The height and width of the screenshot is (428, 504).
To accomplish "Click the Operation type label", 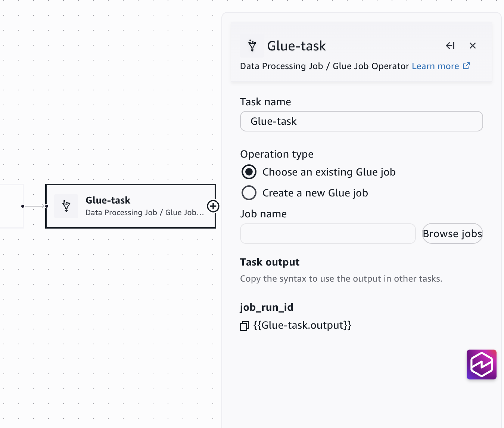I will click(x=277, y=154).
